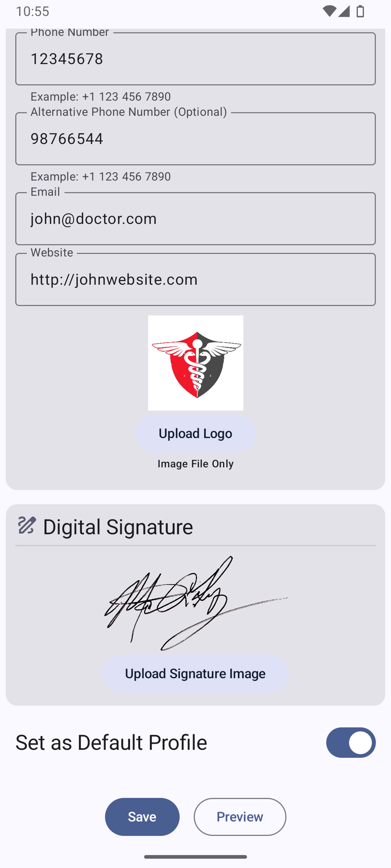The width and height of the screenshot is (391, 868).
Task: Toggle the Set as Default Profile switch
Action: 351,742
